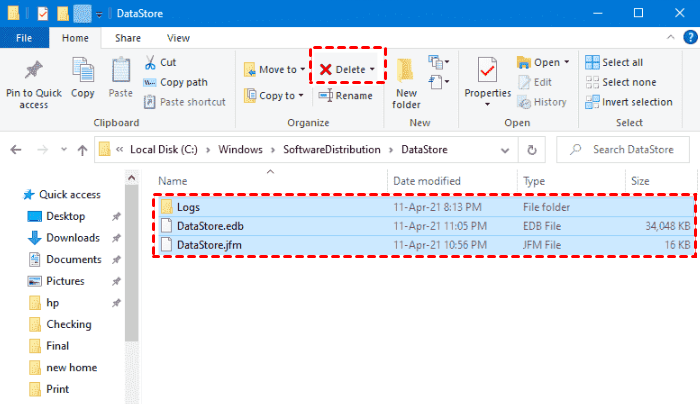
Task: Open Quick access in navigation pane
Action: (x=62, y=195)
